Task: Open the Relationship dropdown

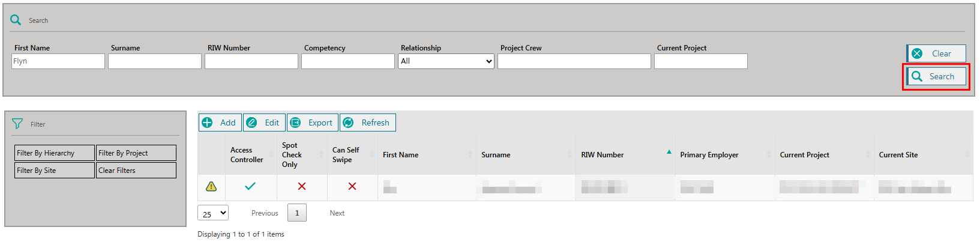Action: coord(446,61)
